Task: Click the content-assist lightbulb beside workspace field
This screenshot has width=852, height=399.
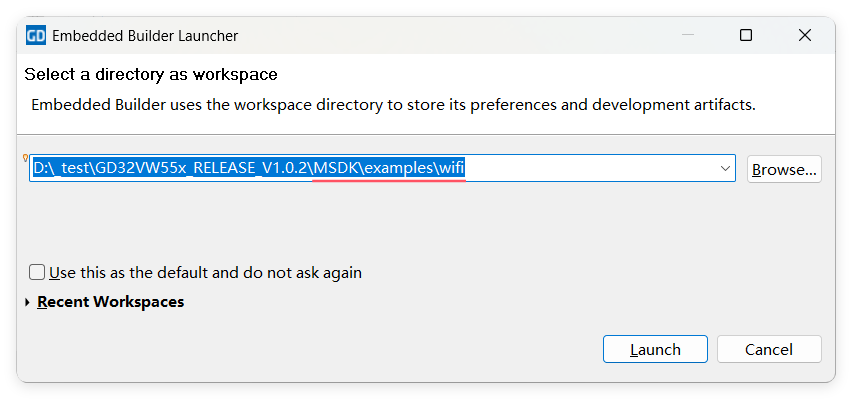Action: click(24, 158)
